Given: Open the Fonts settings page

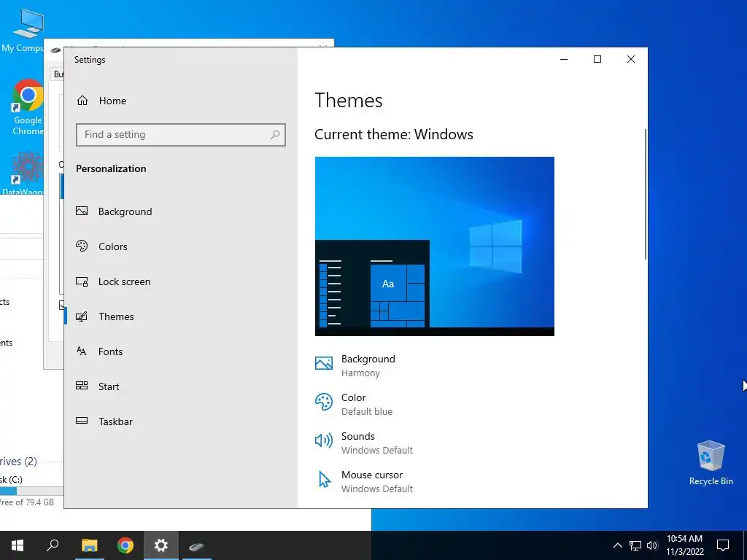Looking at the screenshot, I should [x=181, y=351].
